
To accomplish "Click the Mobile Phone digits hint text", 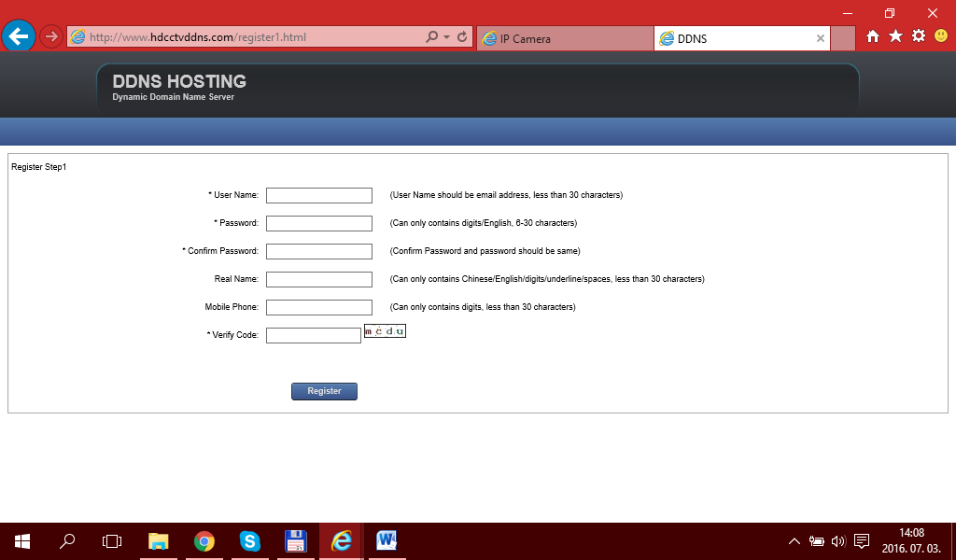I will pyautogui.click(x=483, y=307).
